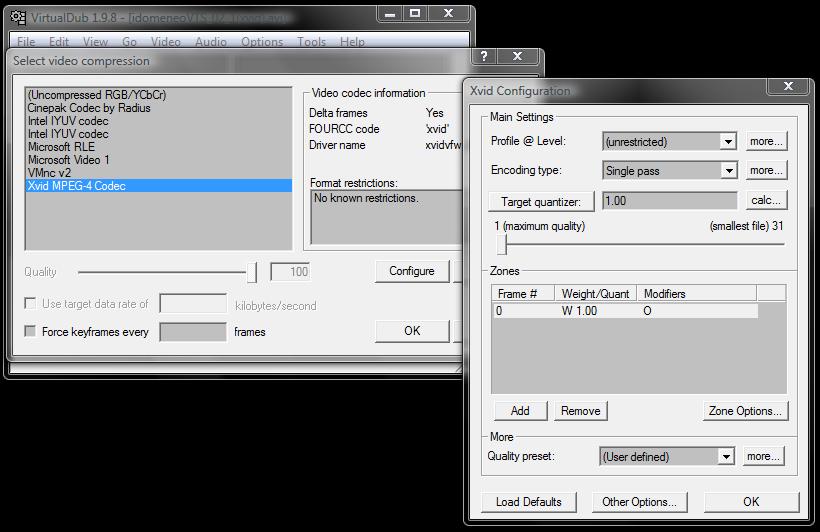Open the Video menu in VirtualDub
Viewport: 820px width, 532px height.
tap(165, 42)
